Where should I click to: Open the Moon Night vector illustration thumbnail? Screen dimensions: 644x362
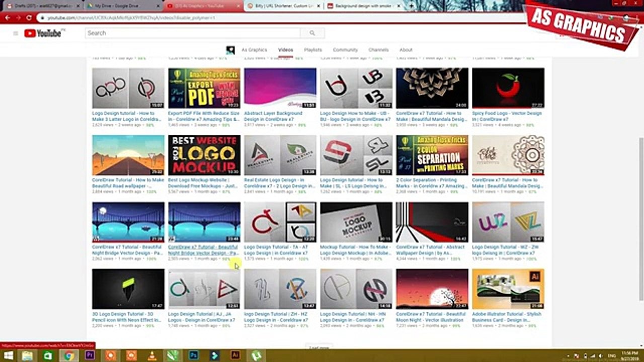[432, 289]
